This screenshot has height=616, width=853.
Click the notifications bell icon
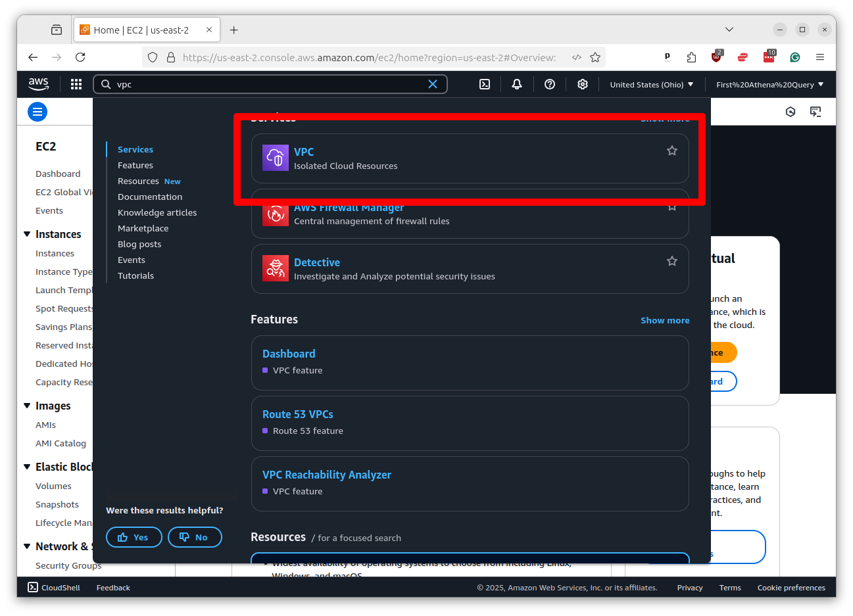coord(517,84)
